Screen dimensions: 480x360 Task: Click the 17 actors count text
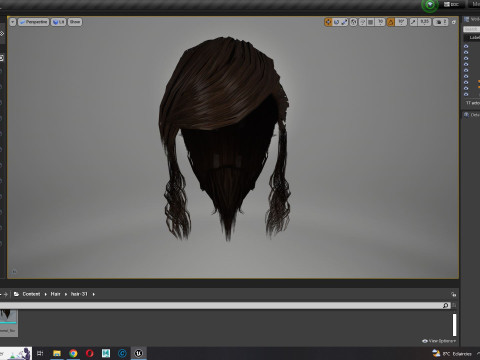click(473, 103)
